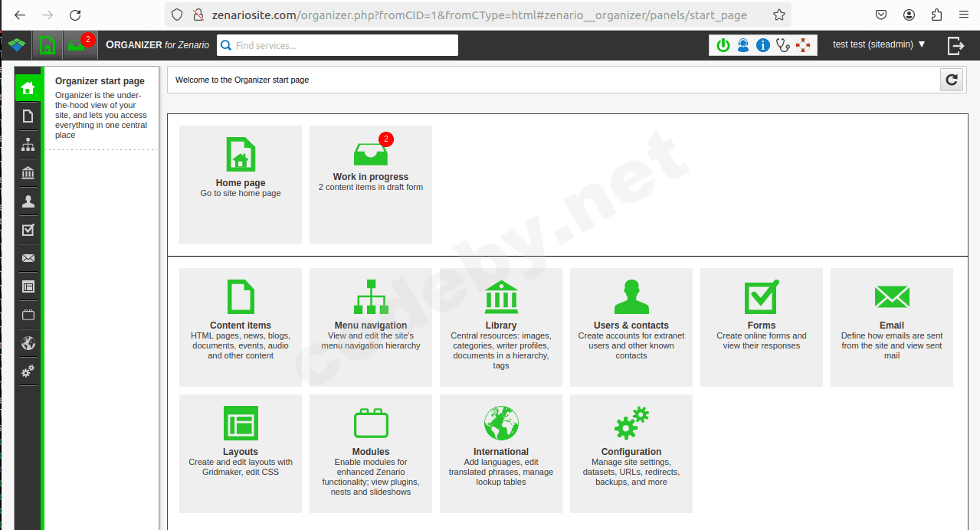Open Users & contacts sidebar icon
Image resolution: width=980 pixels, height=530 pixels.
[x=28, y=201]
